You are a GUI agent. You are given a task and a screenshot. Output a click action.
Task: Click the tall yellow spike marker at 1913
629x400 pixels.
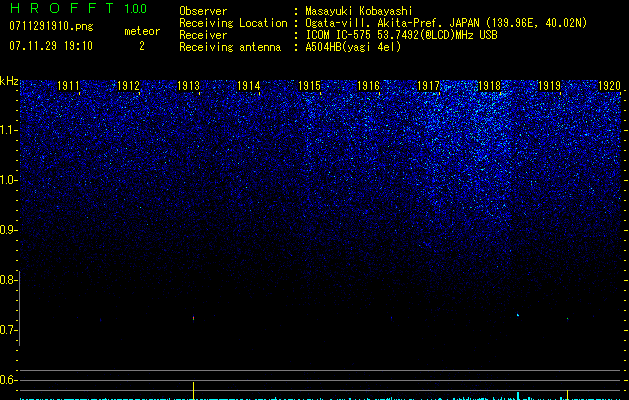point(193,391)
